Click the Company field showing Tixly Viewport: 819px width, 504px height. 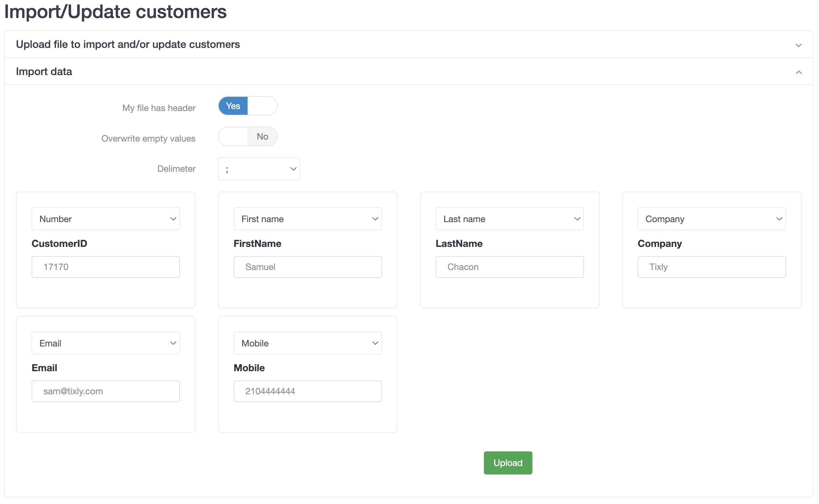point(711,267)
